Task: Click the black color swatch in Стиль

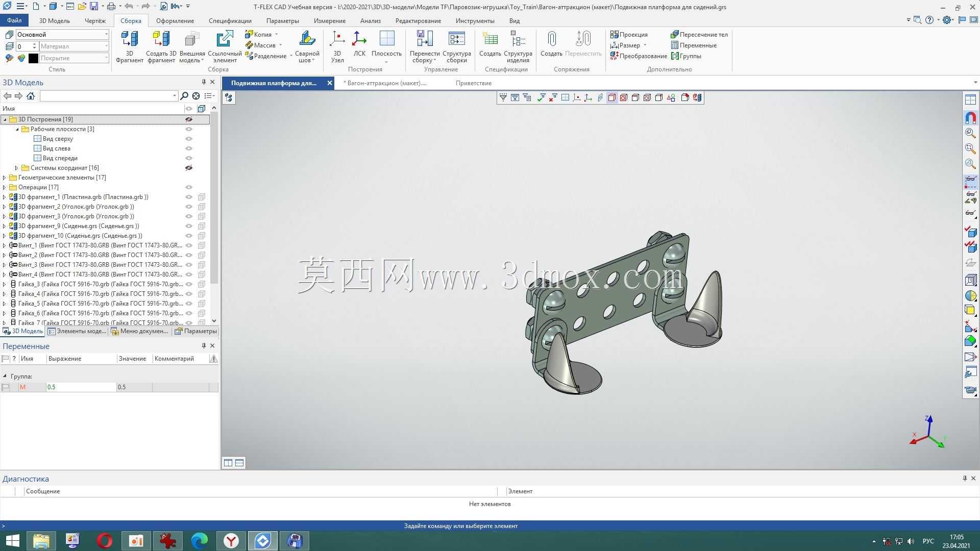Action: (x=33, y=58)
